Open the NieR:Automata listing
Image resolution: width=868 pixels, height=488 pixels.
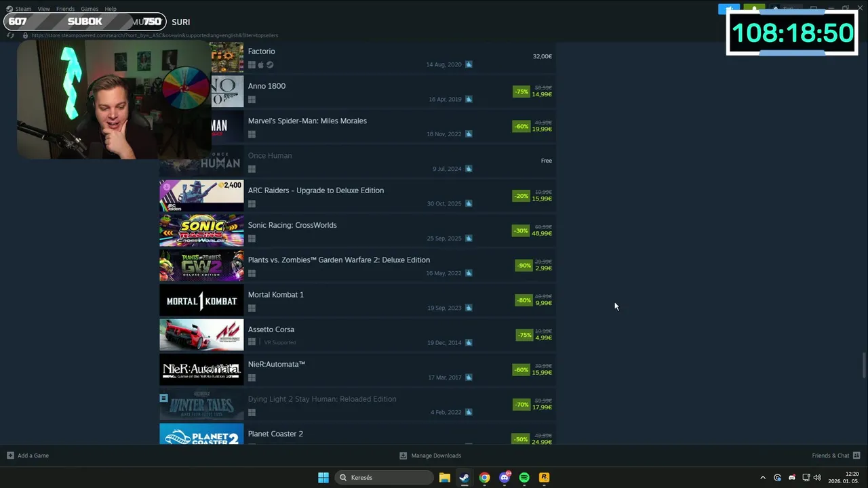276,365
